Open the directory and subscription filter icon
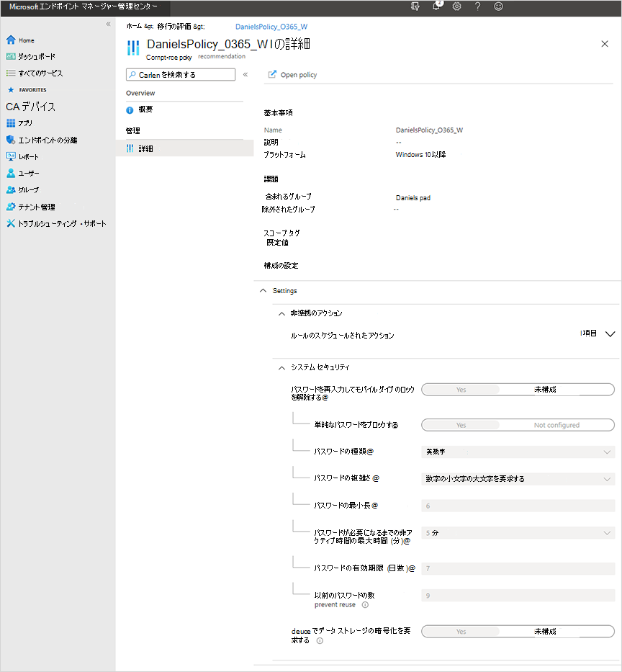The width and height of the screenshot is (622, 672). click(415, 6)
